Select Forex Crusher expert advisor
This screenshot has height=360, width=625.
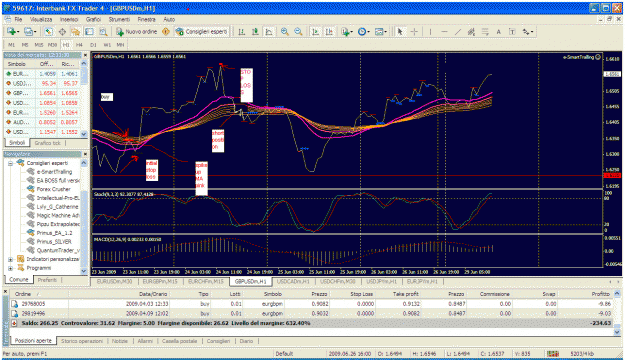[53, 189]
